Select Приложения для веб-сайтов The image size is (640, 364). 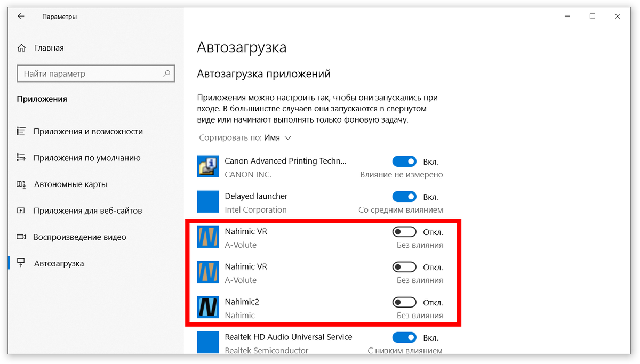[x=88, y=211]
